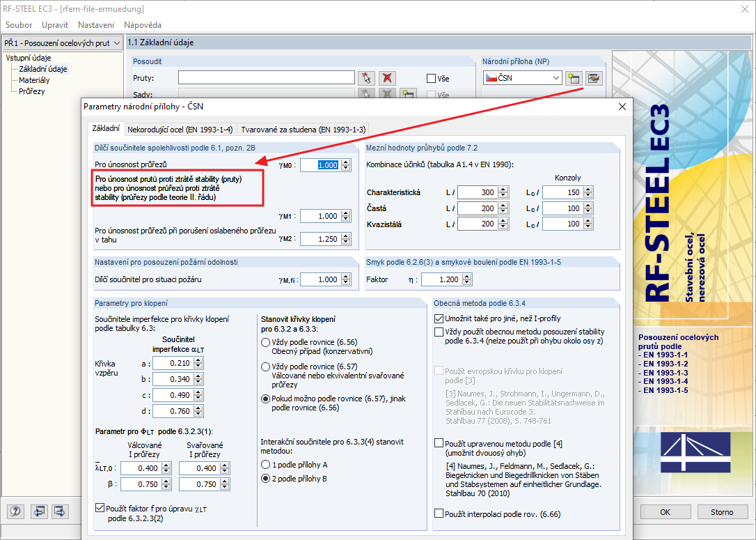Select Materiály in the tree

click(x=34, y=80)
